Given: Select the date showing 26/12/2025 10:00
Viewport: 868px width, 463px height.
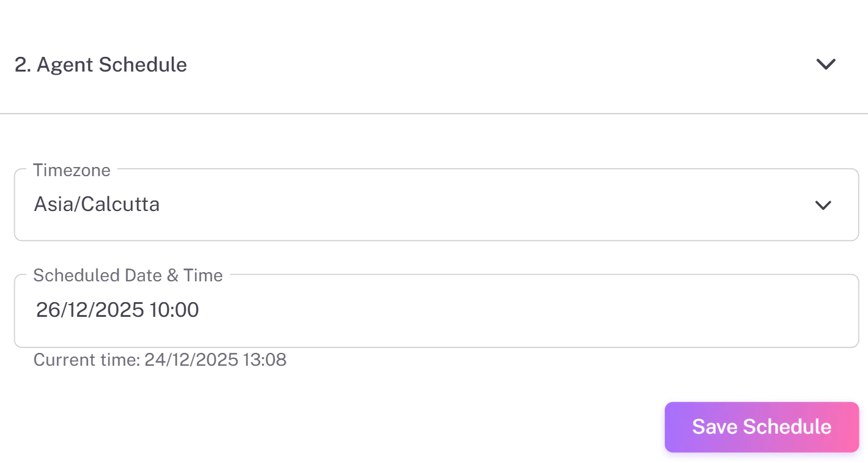Looking at the screenshot, I should [x=116, y=310].
